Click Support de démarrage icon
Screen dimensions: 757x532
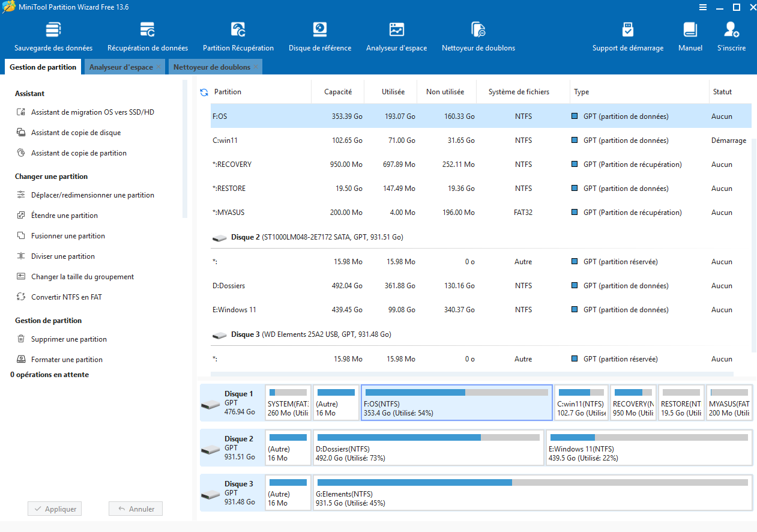coord(627,37)
